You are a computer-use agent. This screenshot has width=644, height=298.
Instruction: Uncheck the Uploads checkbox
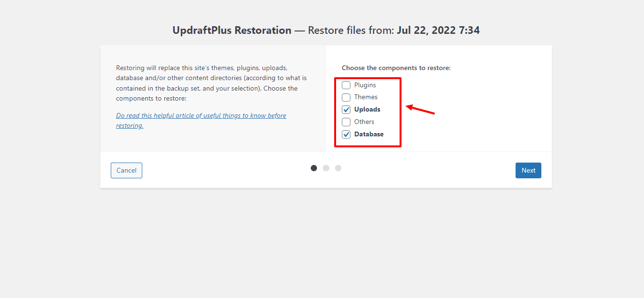coord(346,110)
